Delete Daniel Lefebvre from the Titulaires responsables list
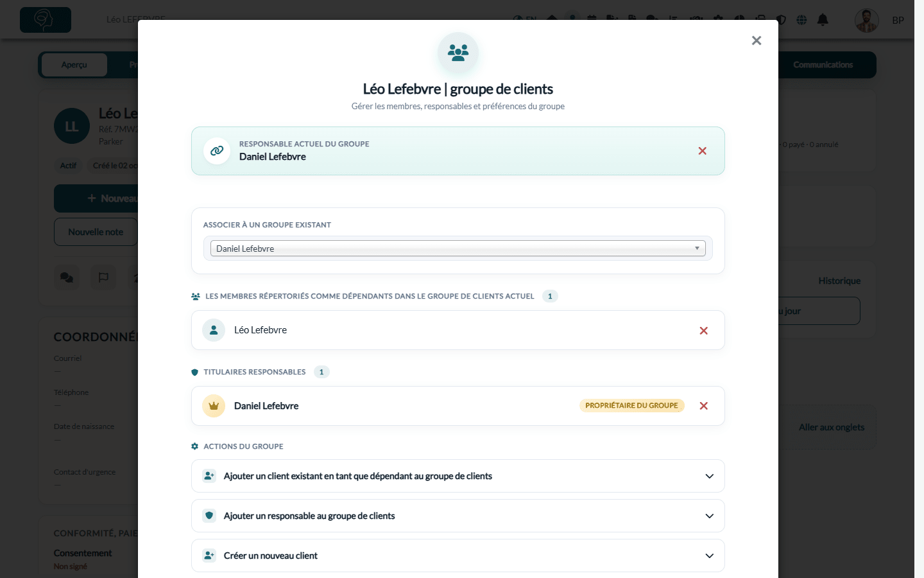924x578 pixels. tap(704, 406)
